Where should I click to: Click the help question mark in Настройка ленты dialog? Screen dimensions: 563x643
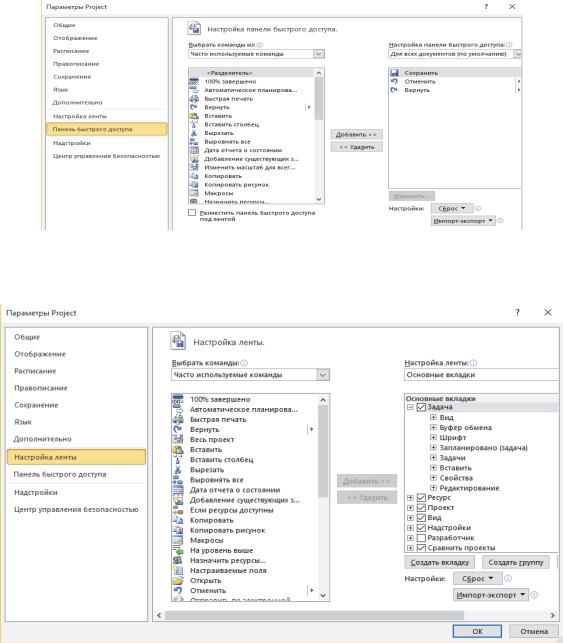tap(517, 312)
